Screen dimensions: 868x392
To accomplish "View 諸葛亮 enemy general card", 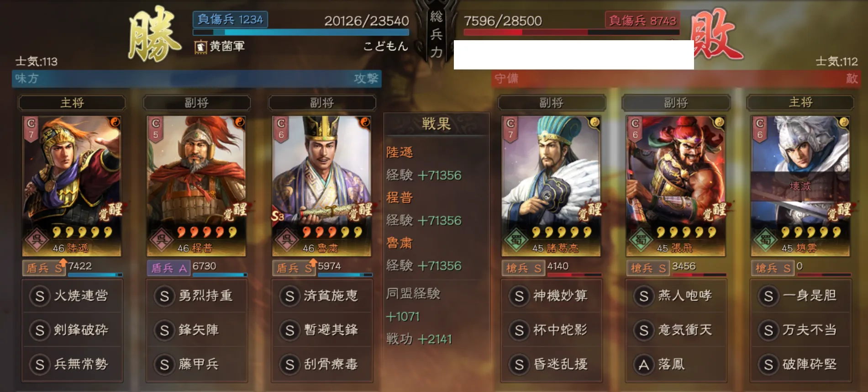I will (551, 185).
